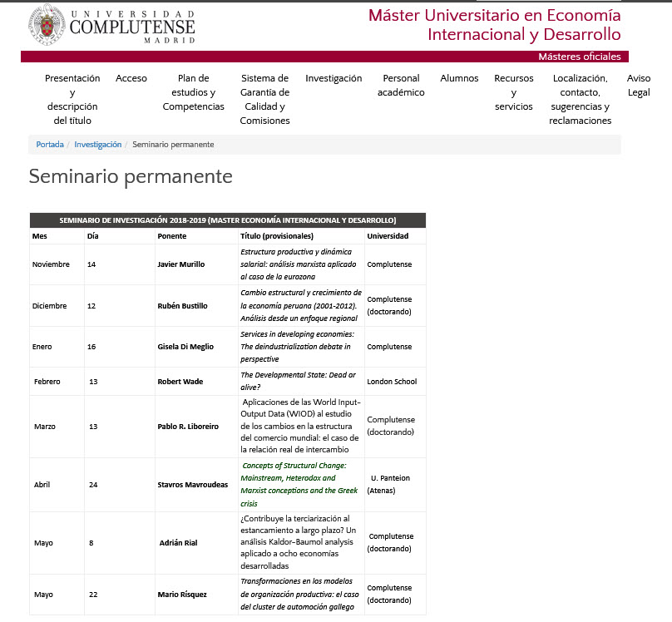Click title Cambio estructural y crecimiento peruana
The height and width of the screenshot is (622, 672).
(301, 305)
